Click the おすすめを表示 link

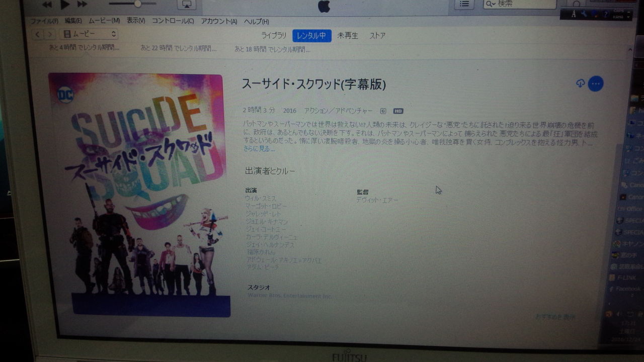point(555,317)
